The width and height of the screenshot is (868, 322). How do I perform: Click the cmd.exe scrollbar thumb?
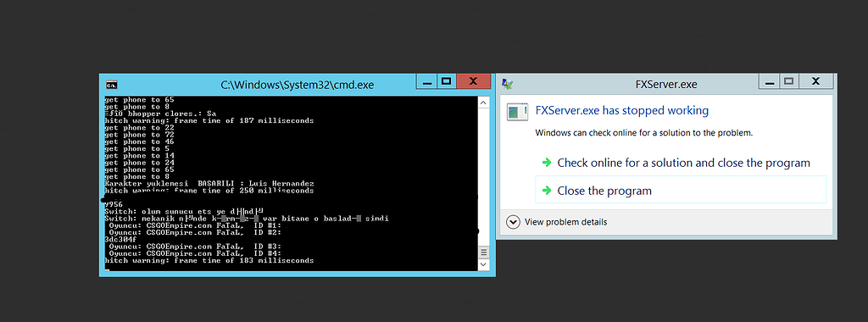pos(484,253)
